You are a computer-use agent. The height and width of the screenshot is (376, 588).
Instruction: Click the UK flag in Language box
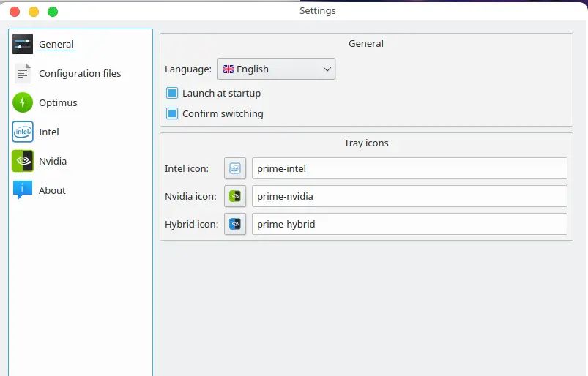coord(228,69)
